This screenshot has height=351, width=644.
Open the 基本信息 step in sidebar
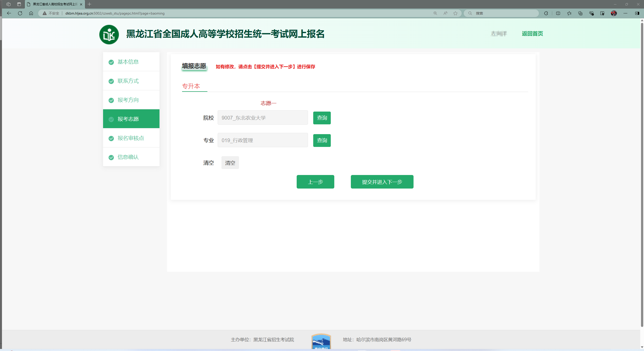coord(128,62)
